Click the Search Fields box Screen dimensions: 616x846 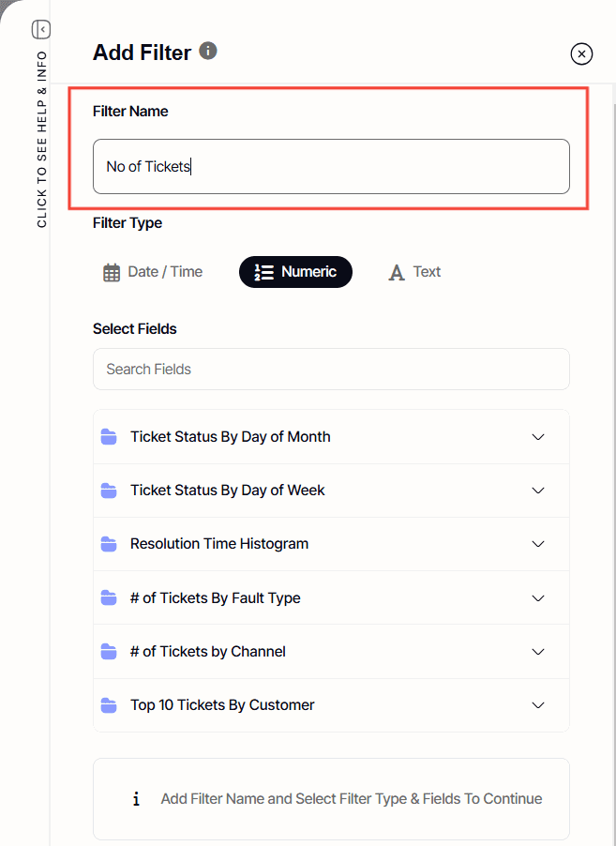tap(331, 370)
